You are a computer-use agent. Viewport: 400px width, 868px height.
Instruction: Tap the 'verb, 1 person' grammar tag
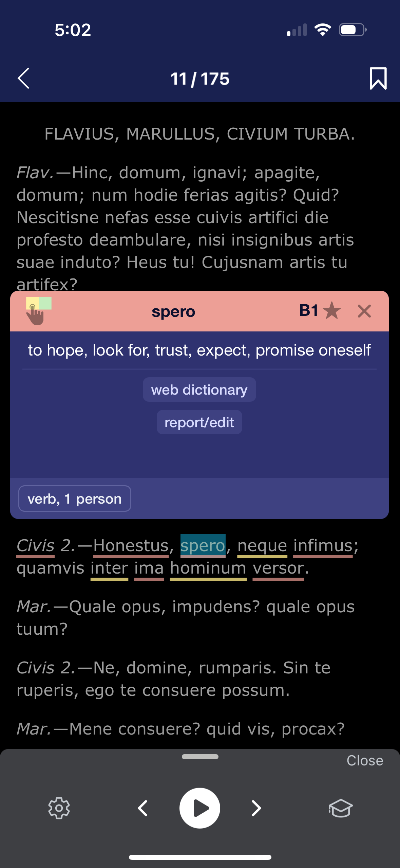[x=75, y=498]
